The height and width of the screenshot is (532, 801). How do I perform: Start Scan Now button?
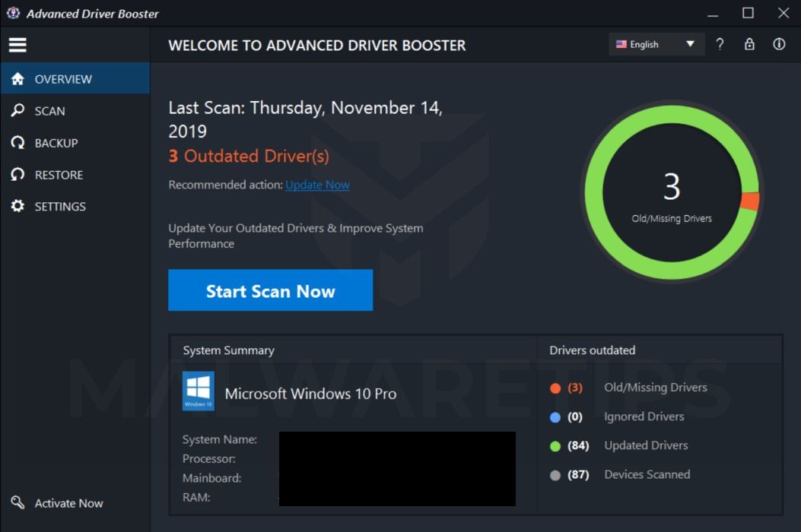tap(270, 290)
